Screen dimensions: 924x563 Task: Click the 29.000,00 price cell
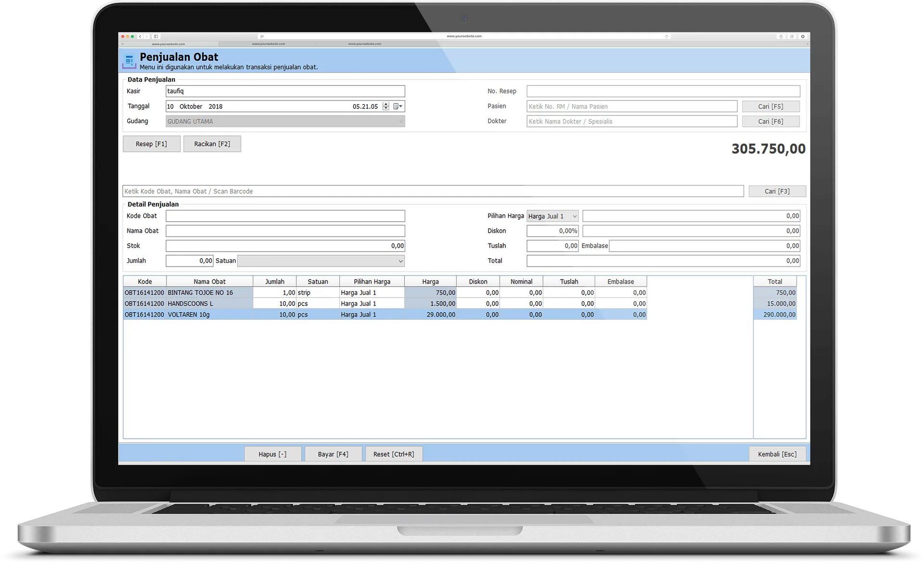[430, 315]
